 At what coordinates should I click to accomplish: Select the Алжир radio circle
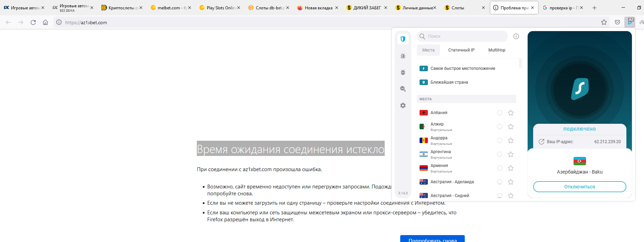[x=500, y=127]
